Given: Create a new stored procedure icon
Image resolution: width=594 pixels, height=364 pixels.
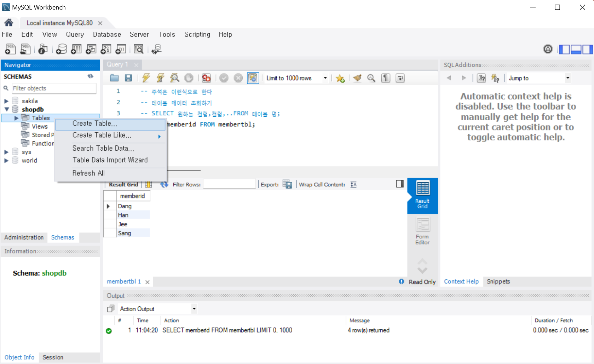Looking at the screenshot, I should (x=106, y=49).
